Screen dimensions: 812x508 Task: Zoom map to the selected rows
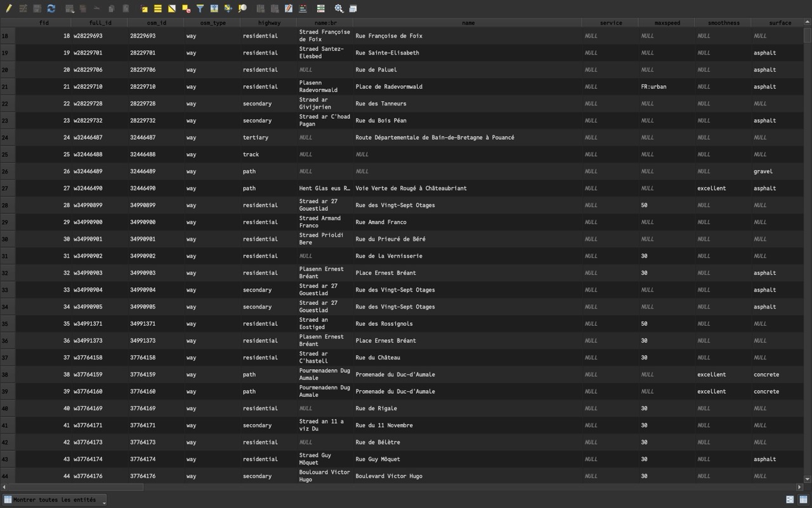click(x=242, y=9)
